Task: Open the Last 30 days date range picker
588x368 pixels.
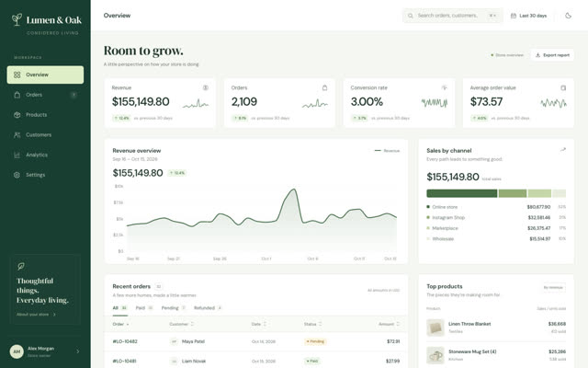Action: 529,16
